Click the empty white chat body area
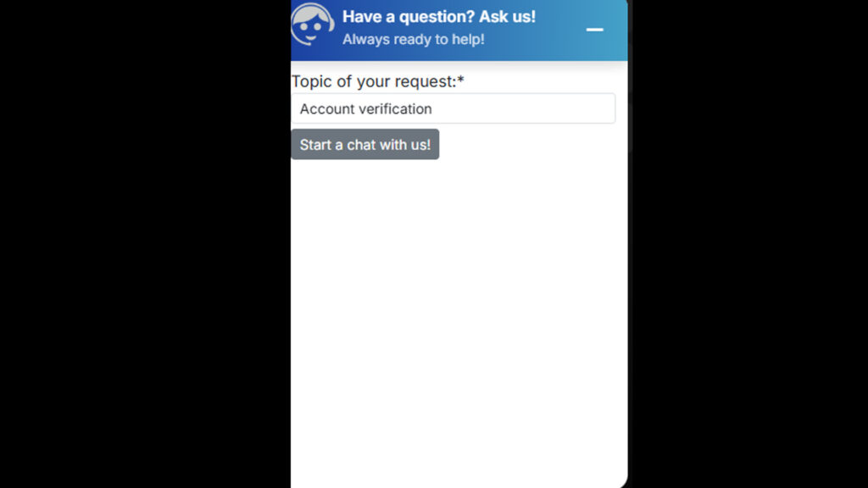868x488 pixels. [x=459, y=321]
